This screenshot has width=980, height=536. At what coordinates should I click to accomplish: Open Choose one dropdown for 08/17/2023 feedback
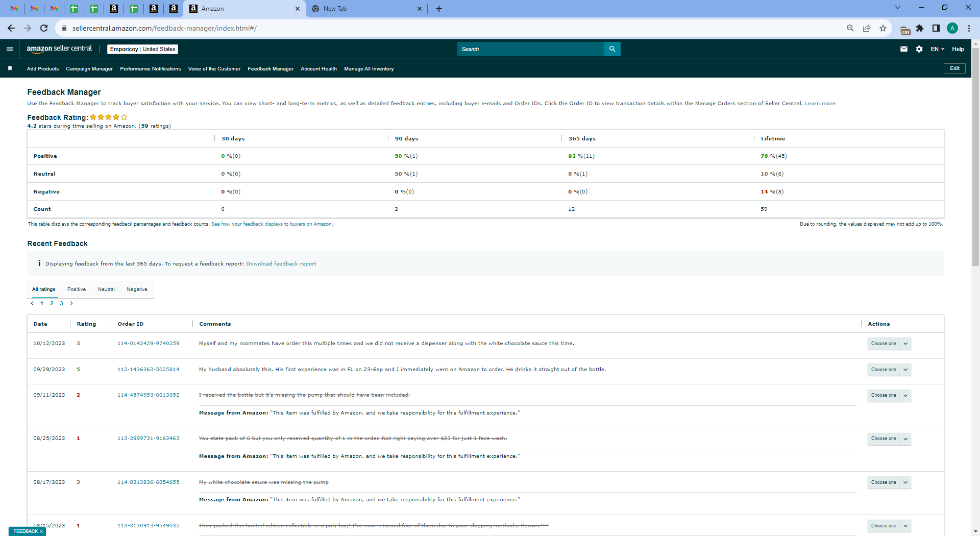pos(889,482)
